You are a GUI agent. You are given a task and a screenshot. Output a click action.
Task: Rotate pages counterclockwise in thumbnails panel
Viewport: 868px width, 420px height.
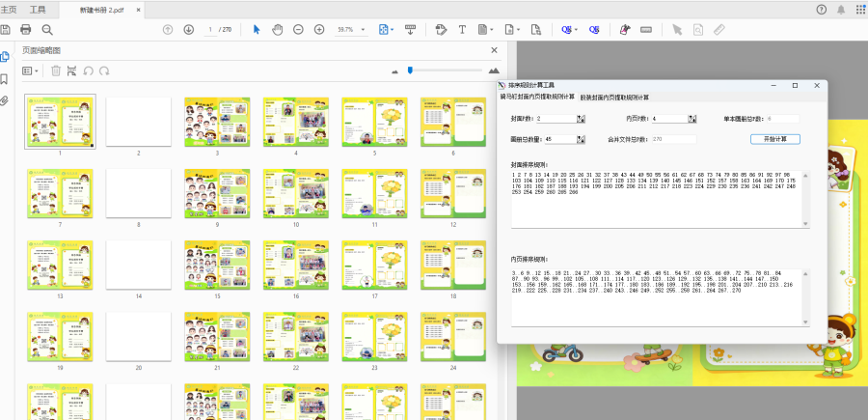point(88,70)
